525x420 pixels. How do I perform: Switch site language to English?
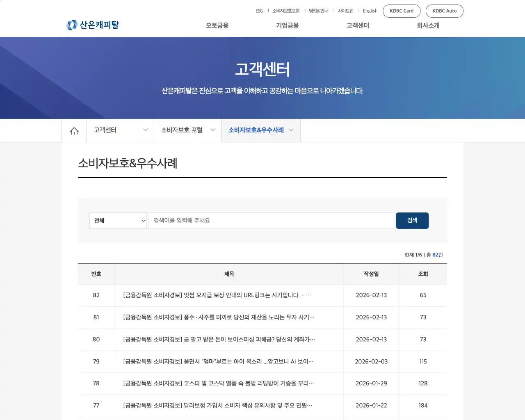(370, 11)
